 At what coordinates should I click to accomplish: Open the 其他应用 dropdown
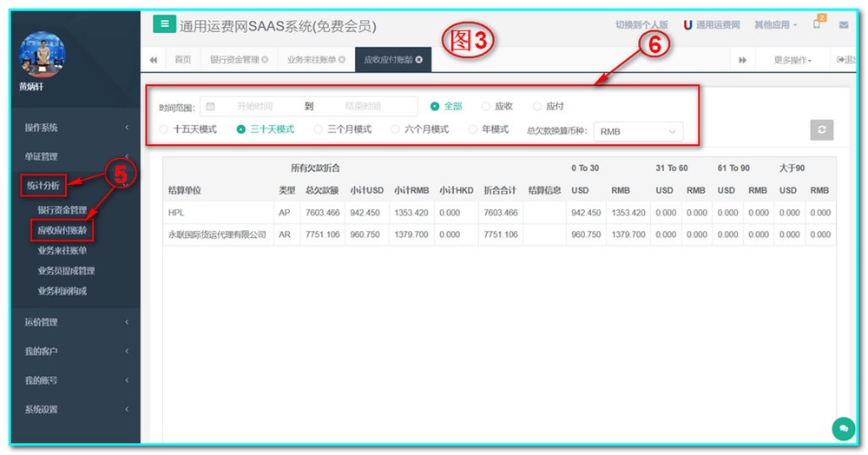click(775, 25)
